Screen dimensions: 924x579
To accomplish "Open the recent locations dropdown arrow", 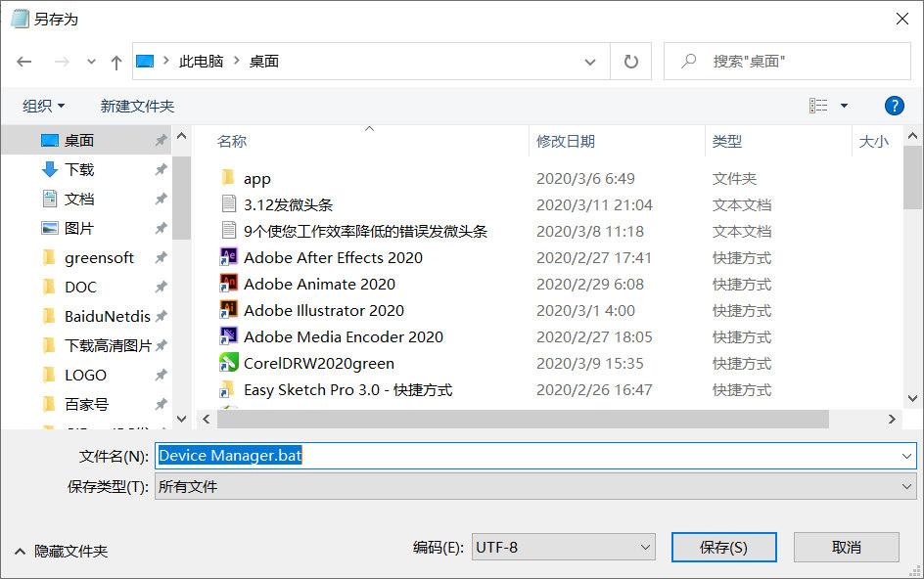I will coord(91,62).
